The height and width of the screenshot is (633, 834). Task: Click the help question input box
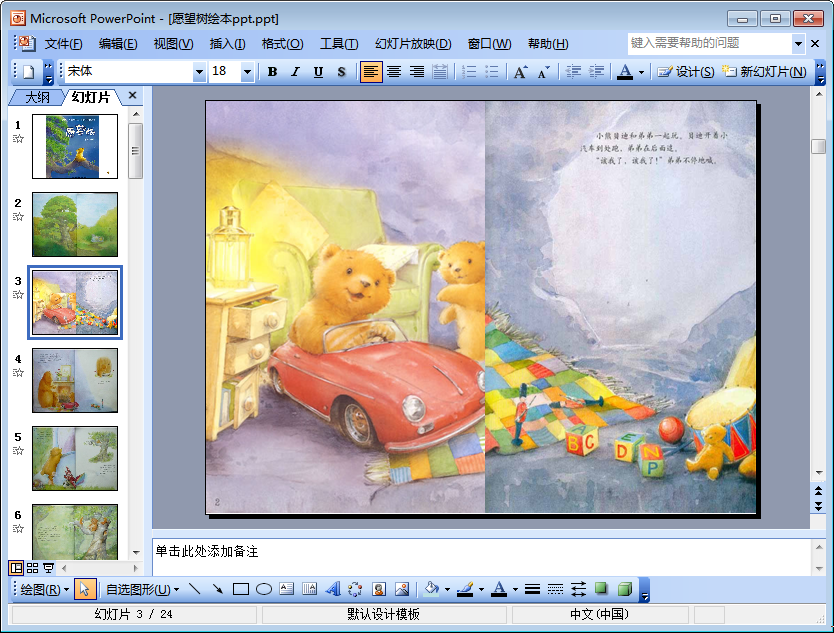point(710,43)
